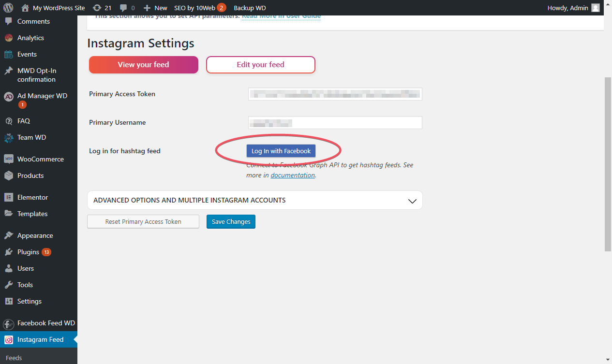Viewport: 612px width, 364px height.
Task: Open Comments in sidebar
Action: click(x=33, y=21)
